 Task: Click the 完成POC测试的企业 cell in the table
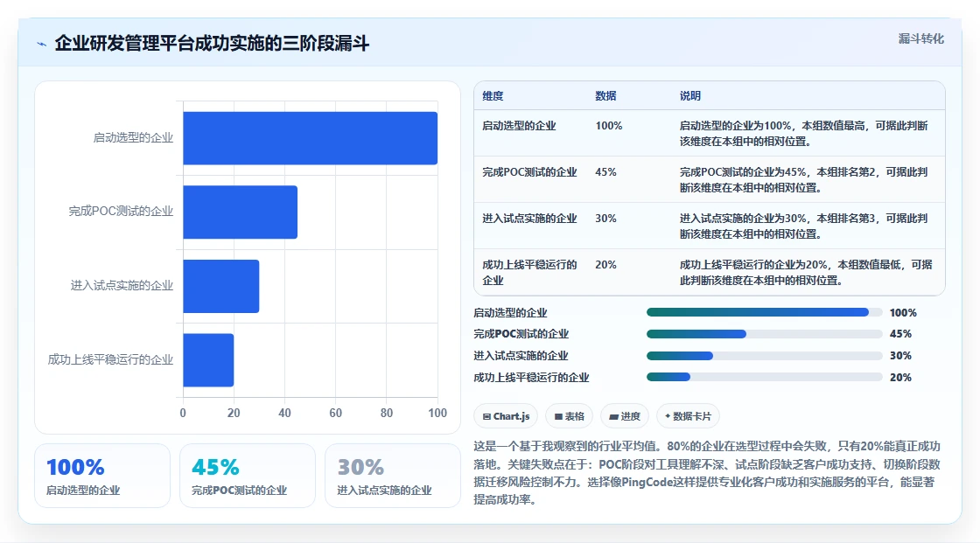point(529,172)
